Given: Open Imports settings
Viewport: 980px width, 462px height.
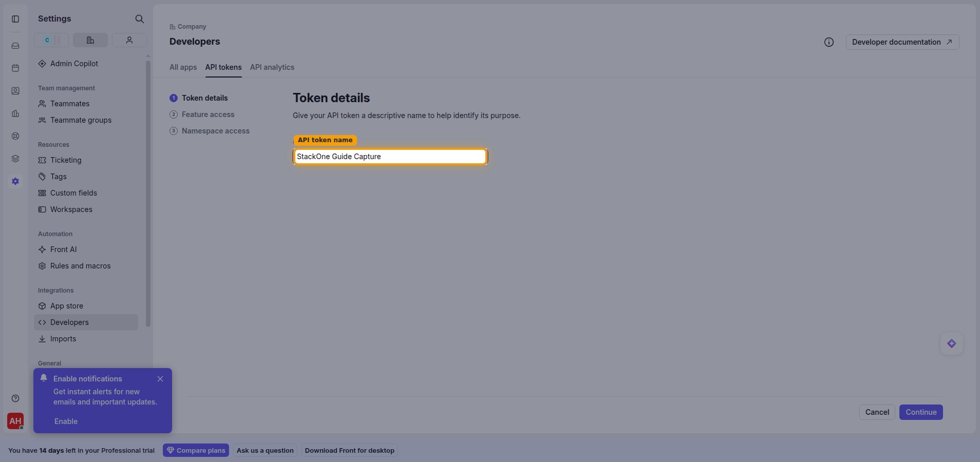Looking at the screenshot, I should [86, 339].
